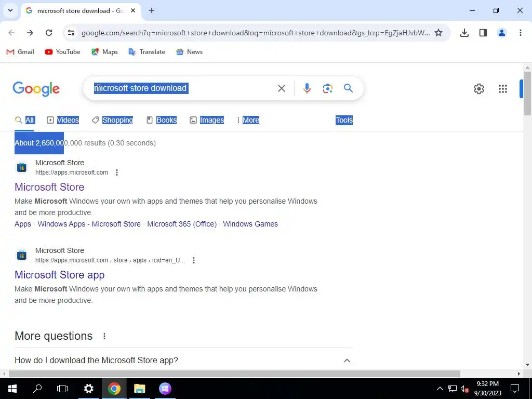Viewport: 532px width, 399px height.
Task: Open the Microsoft Store result title
Action: 49,187
